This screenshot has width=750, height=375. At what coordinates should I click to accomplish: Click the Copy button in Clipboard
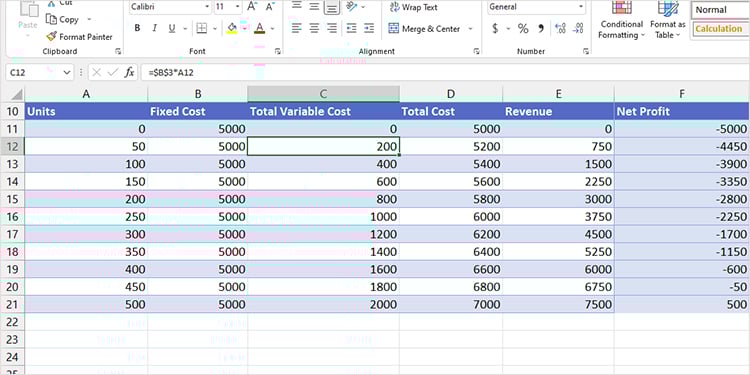click(x=62, y=20)
